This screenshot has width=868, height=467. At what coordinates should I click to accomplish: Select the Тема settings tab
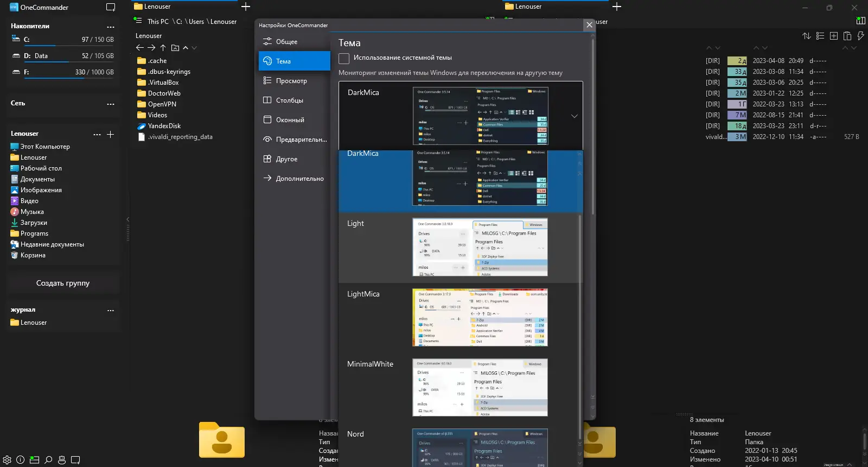pyautogui.click(x=295, y=61)
